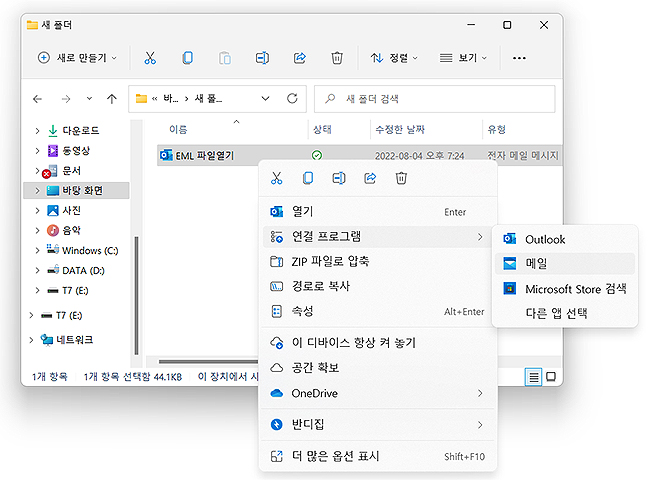Expand the 다운로드 tree node
The width and height of the screenshot is (650, 480).
pos(37,131)
